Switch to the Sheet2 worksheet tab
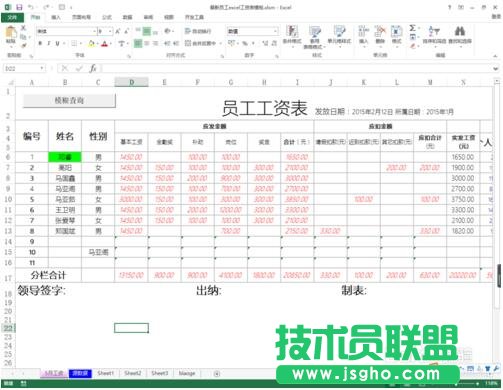Screen dimensions: 503x390 click(133, 373)
